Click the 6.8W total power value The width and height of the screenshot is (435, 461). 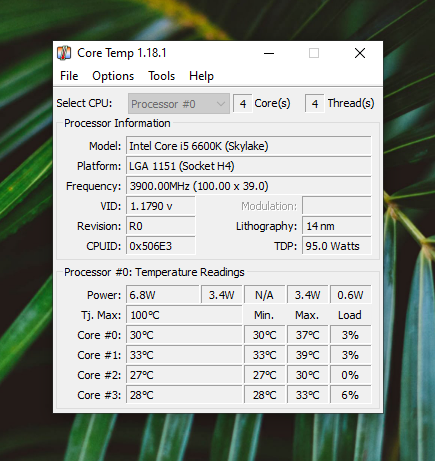[163, 295]
